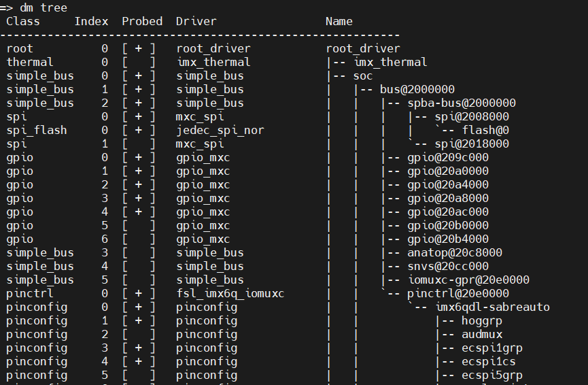
Task: Click empty probed marker in gpio@20b0000 row
Action: (x=139, y=226)
